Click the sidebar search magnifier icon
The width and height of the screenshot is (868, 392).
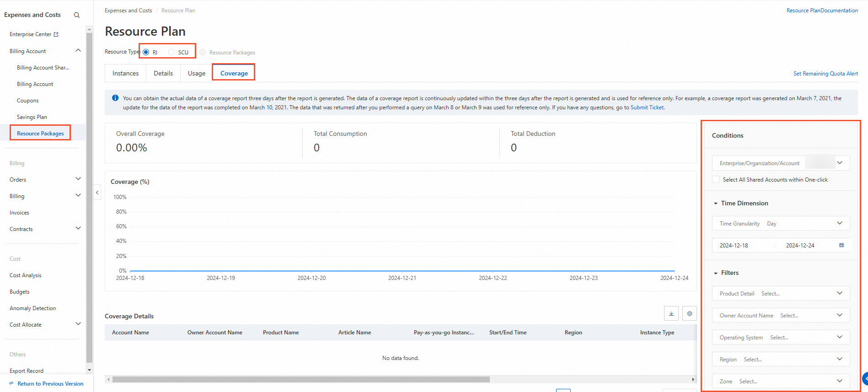click(77, 15)
